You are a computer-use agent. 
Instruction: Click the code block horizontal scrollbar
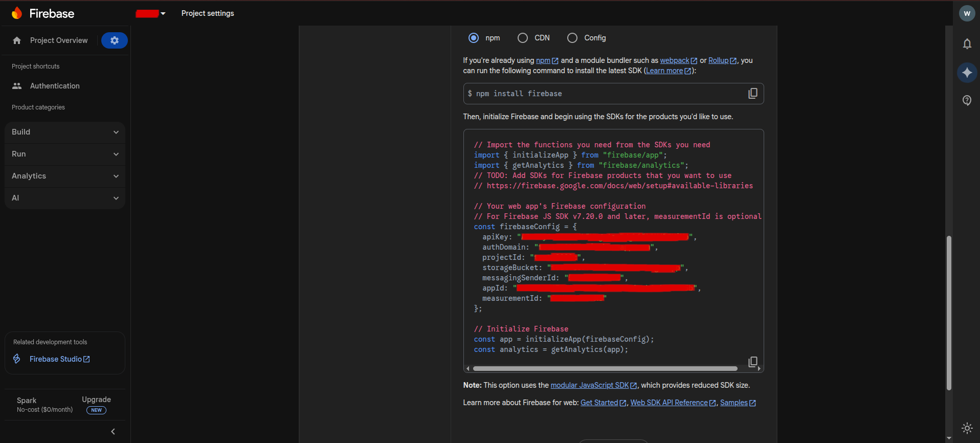click(x=605, y=368)
